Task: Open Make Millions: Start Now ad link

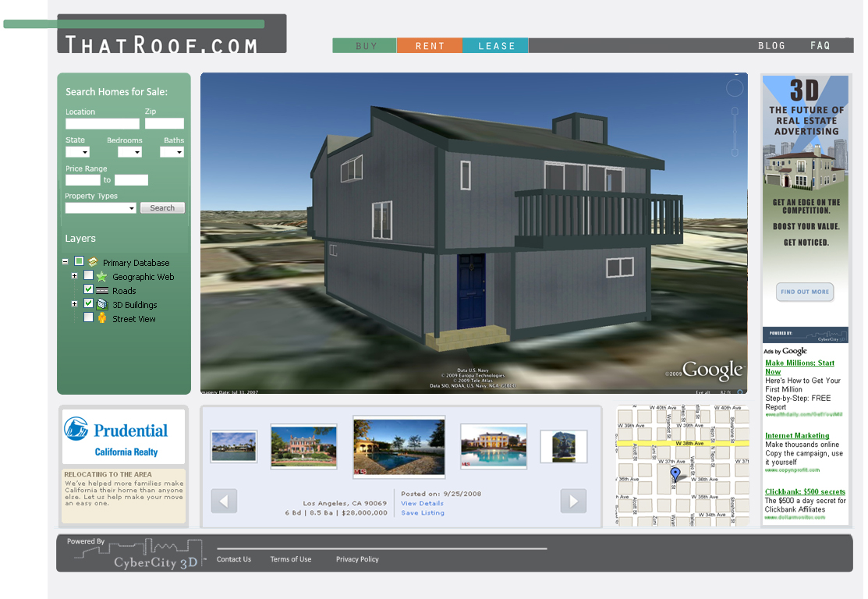Action: [799, 367]
